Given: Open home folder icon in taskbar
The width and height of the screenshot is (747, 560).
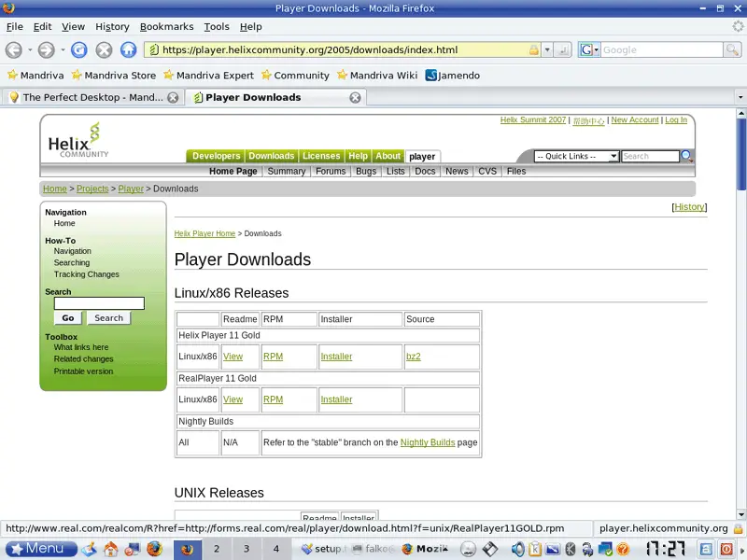Looking at the screenshot, I should point(110,549).
